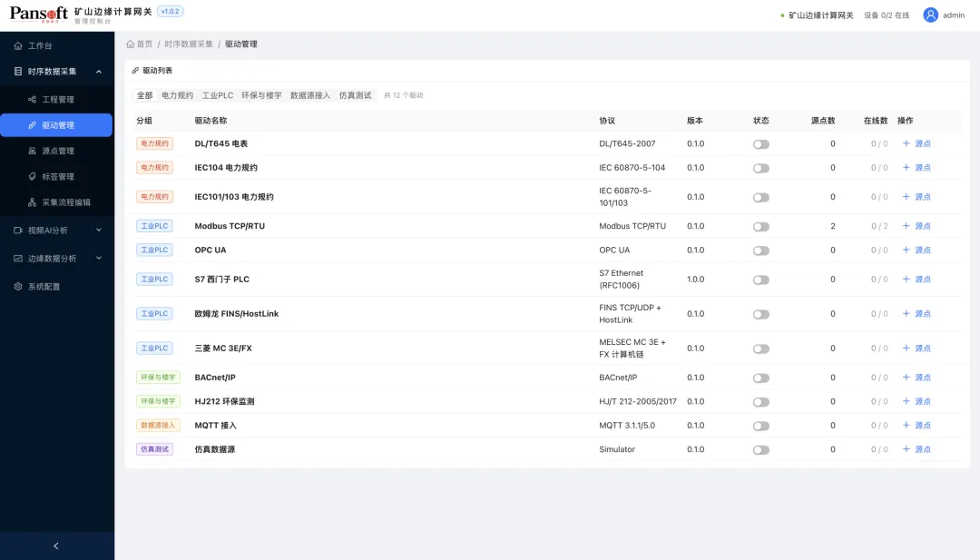Click the plus icon in OPC UA row
The image size is (980, 560).
tap(906, 250)
